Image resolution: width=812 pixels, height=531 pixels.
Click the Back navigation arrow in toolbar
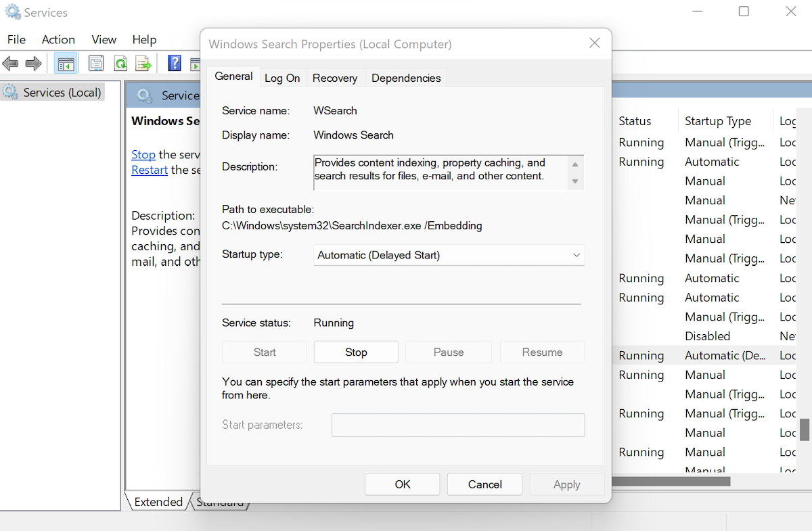pos(10,63)
